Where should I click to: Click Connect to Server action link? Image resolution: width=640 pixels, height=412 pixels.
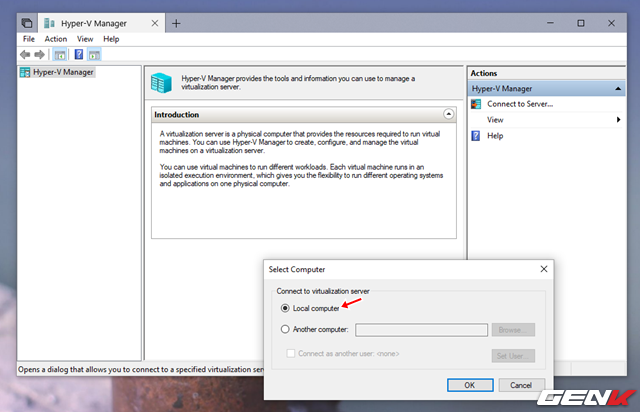520,104
